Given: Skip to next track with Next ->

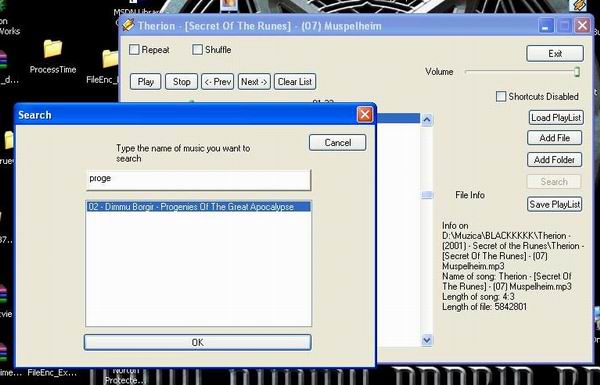Looking at the screenshot, I should 254,82.
